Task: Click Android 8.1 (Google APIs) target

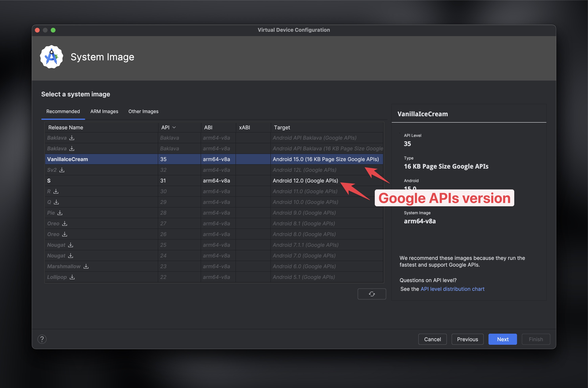Action: [304, 223]
